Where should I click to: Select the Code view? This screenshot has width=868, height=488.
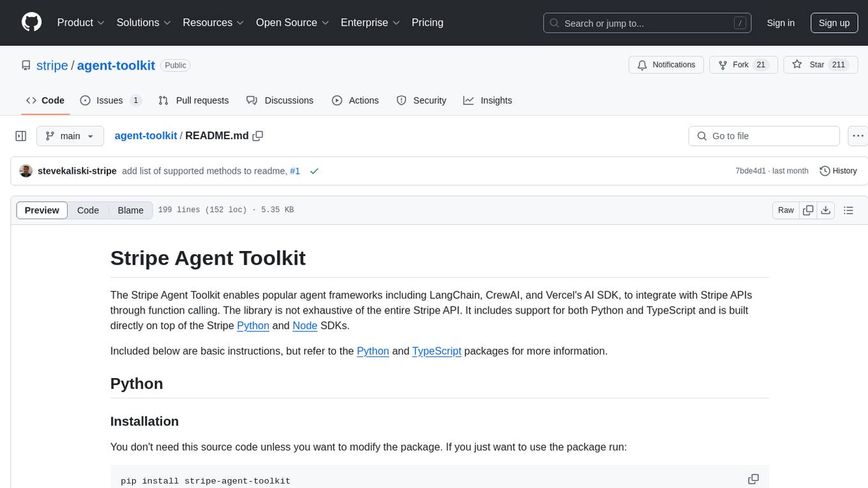tap(88, 210)
